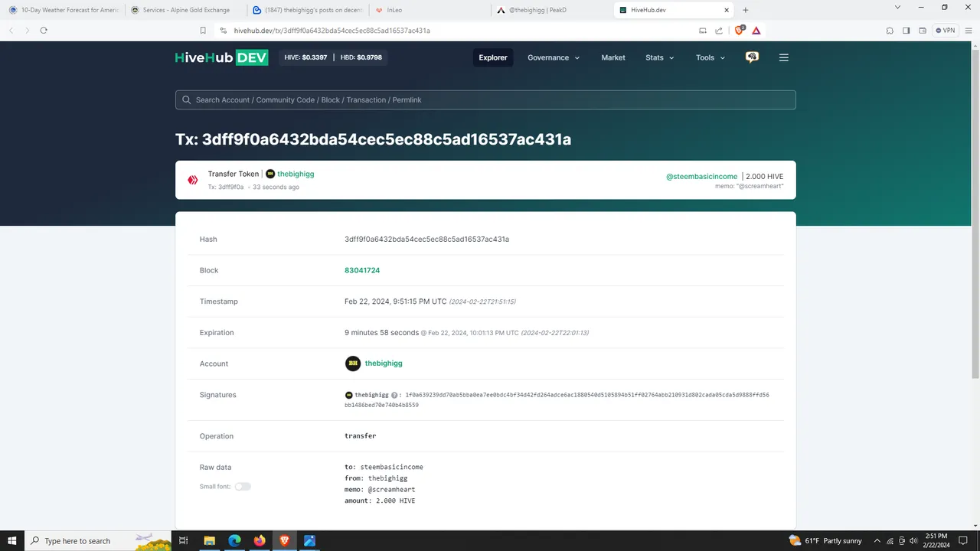Open the Market nav item

pos(613,57)
